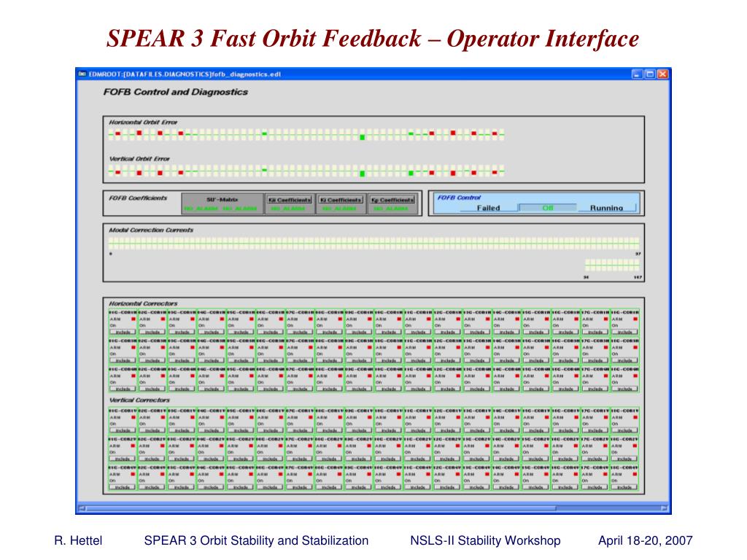Viewport: 747px width, 560px height.
Task: Click the red ARM indicator for 18G-COR4V
Action: coord(635,475)
